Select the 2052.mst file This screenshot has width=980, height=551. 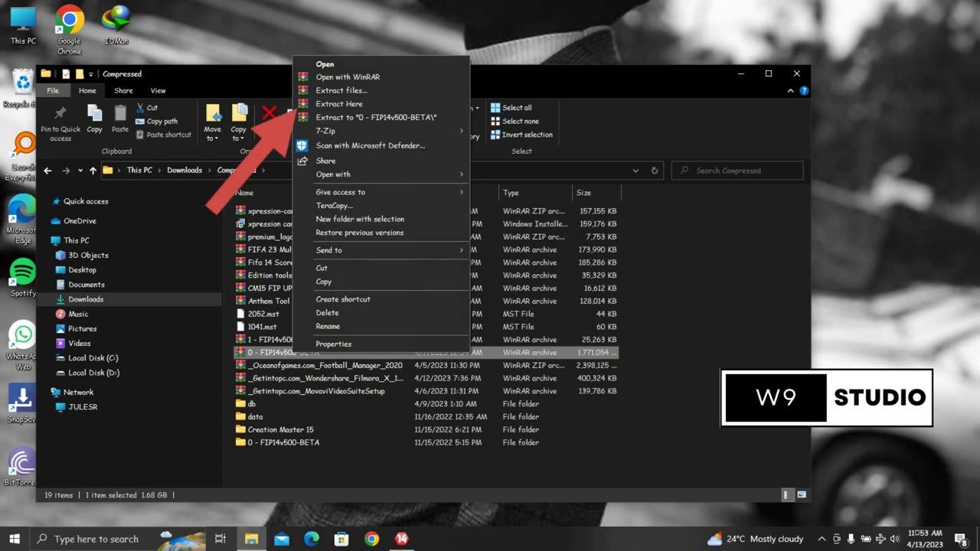pyautogui.click(x=263, y=314)
